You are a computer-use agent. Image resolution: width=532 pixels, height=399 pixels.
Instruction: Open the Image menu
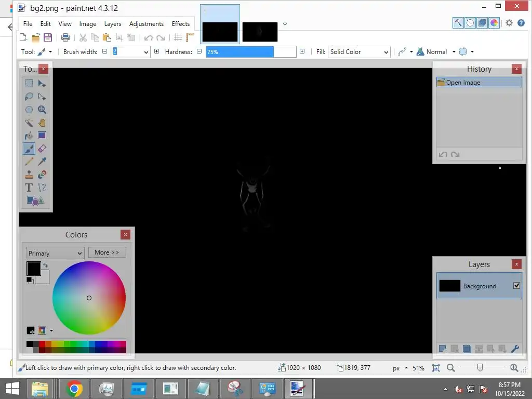pyautogui.click(x=87, y=24)
